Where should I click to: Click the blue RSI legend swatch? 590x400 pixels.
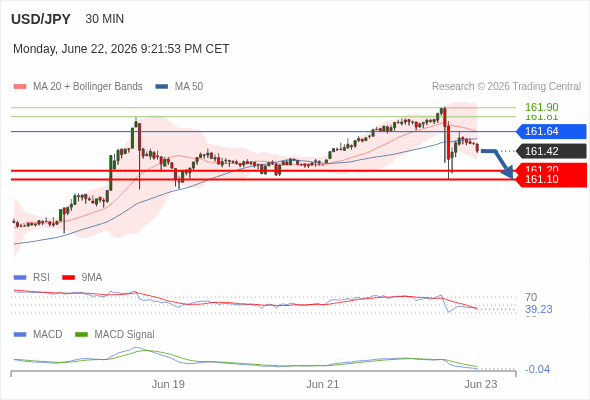tap(20, 278)
